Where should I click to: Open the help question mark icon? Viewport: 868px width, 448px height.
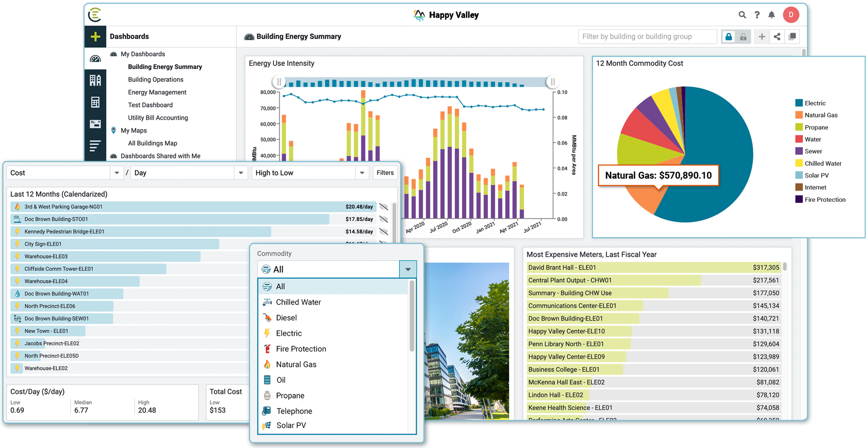tap(757, 15)
